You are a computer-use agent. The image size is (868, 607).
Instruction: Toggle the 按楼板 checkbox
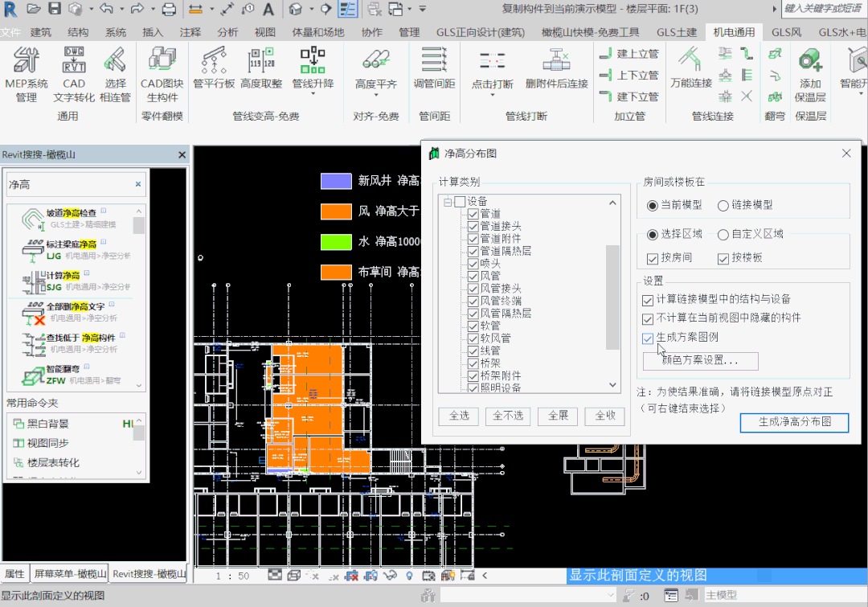[x=723, y=259]
